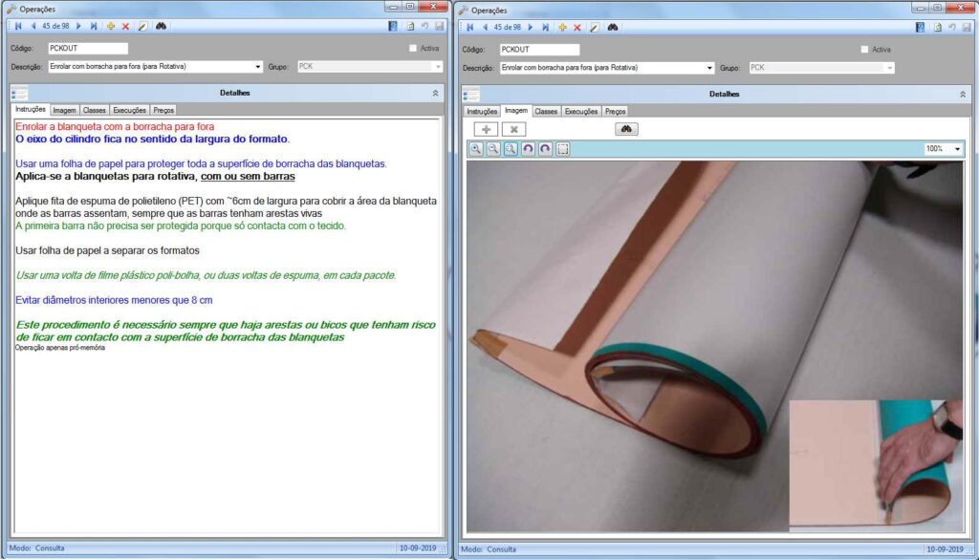Open the Grupo dropdown in left window

tap(438, 67)
